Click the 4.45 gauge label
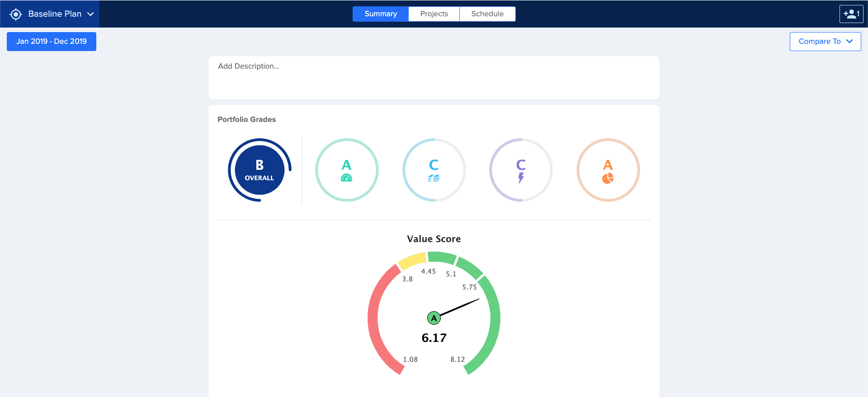 coord(429,271)
